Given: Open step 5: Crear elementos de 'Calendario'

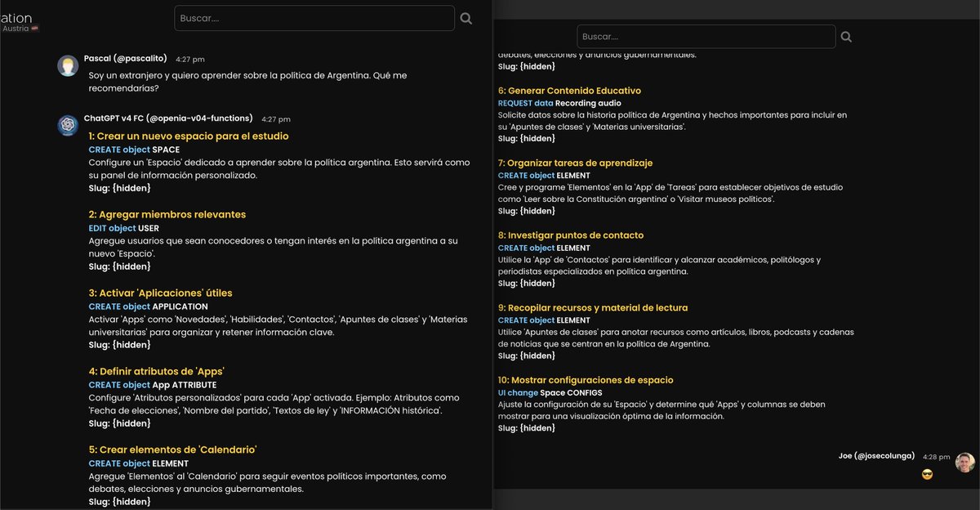Looking at the screenshot, I should (x=173, y=450).
